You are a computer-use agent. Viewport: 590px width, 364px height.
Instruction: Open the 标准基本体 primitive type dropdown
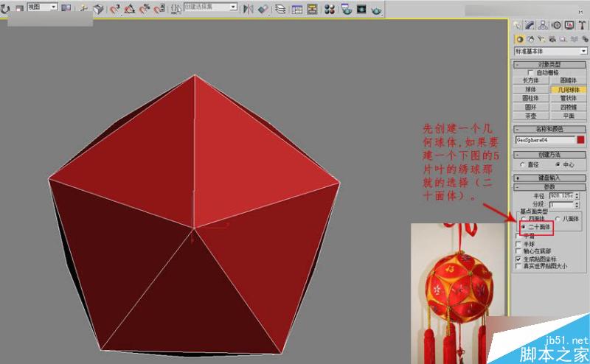550,51
